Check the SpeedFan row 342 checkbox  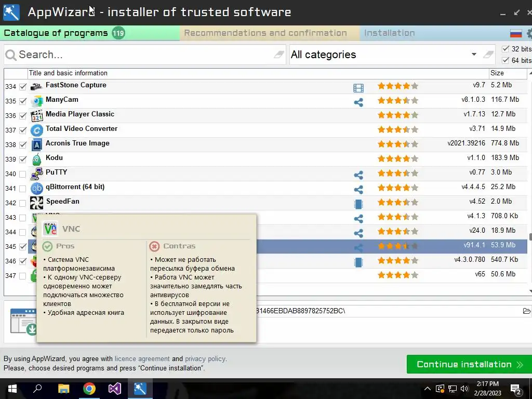[23, 204]
